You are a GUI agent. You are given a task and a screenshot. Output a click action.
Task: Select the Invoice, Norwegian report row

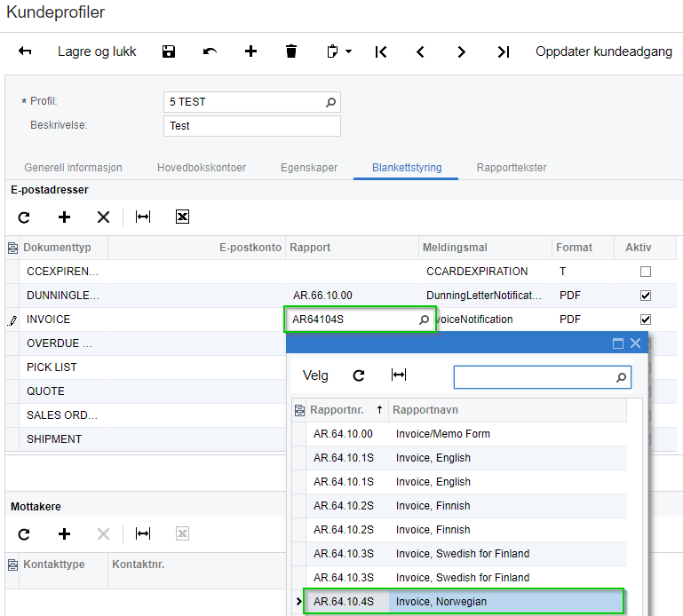[464, 602]
